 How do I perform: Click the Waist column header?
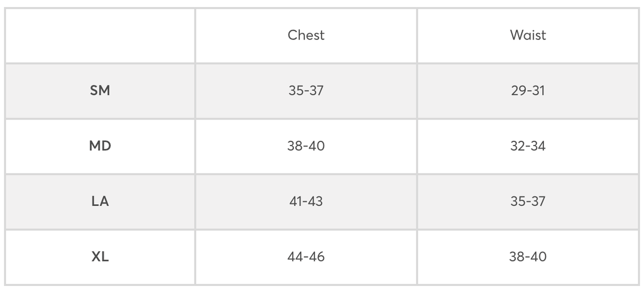pyautogui.click(x=528, y=35)
